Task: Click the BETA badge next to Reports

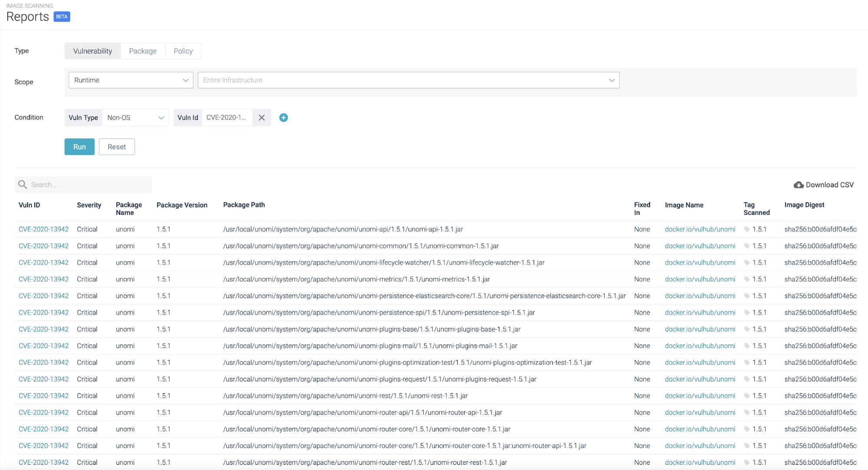Action: 62,17
